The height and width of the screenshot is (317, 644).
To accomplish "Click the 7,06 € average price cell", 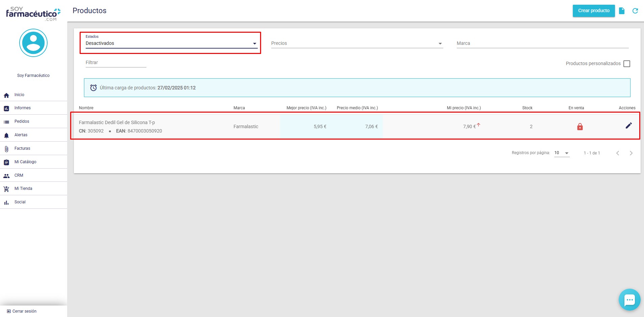I will click(371, 127).
